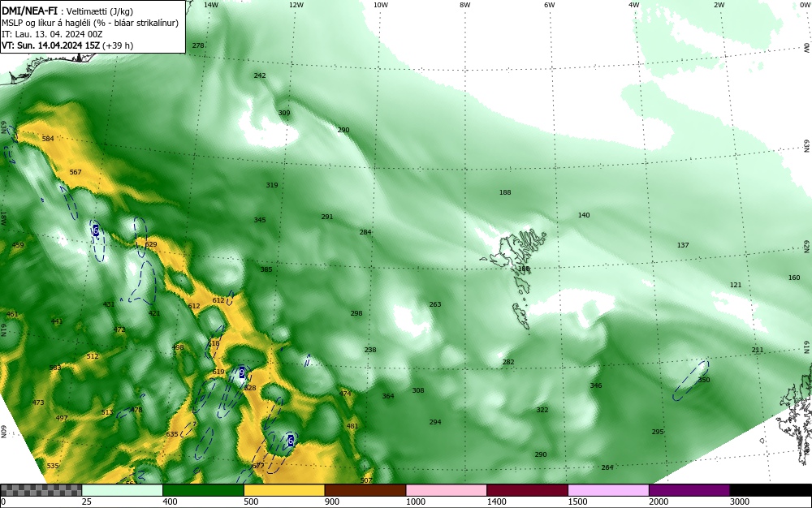The height and width of the screenshot is (508, 812).
Task: Click the CAPE value '459' at left edge
Action: [18, 245]
